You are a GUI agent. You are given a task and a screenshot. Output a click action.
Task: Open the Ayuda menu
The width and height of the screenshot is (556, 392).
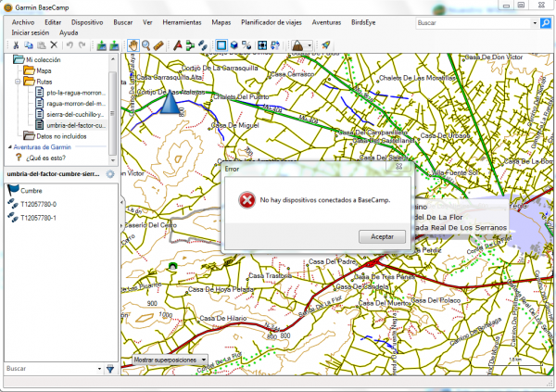click(x=69, y=32)
